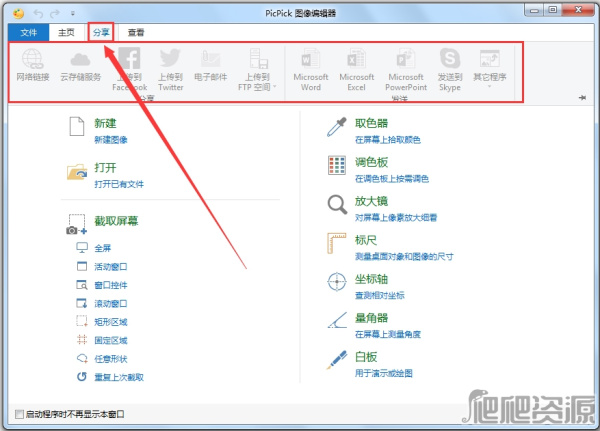Click the Magnifier (放大镜) icon
Image resolution: width=600 pixels, height=431 pixels.
tap(337, 205)
